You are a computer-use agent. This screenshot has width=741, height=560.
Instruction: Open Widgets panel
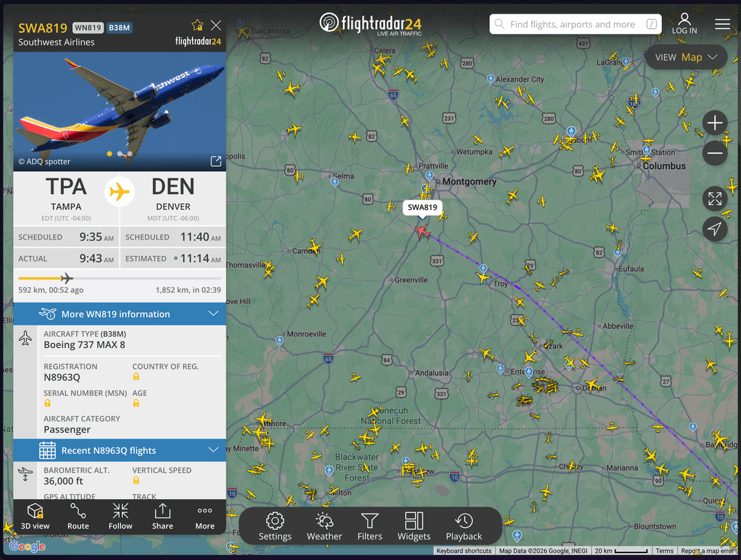click(x=414, y=526)
